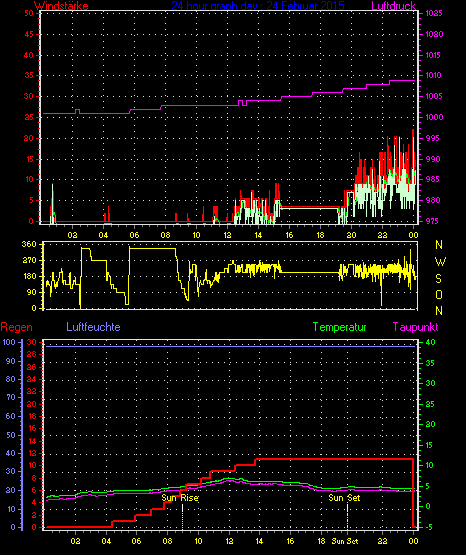Click the 100 humidity axis value
Screen dimensions: 466x555
point(9,342)
